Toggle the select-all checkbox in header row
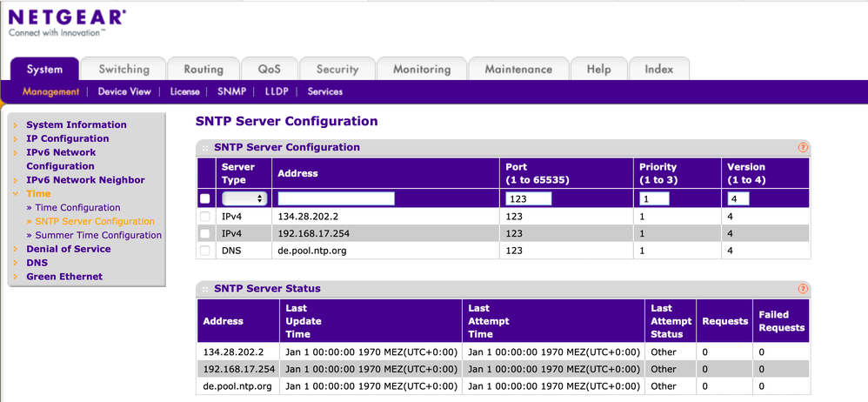Viewport: 868px width, 402px height. (x=205, y=199)
